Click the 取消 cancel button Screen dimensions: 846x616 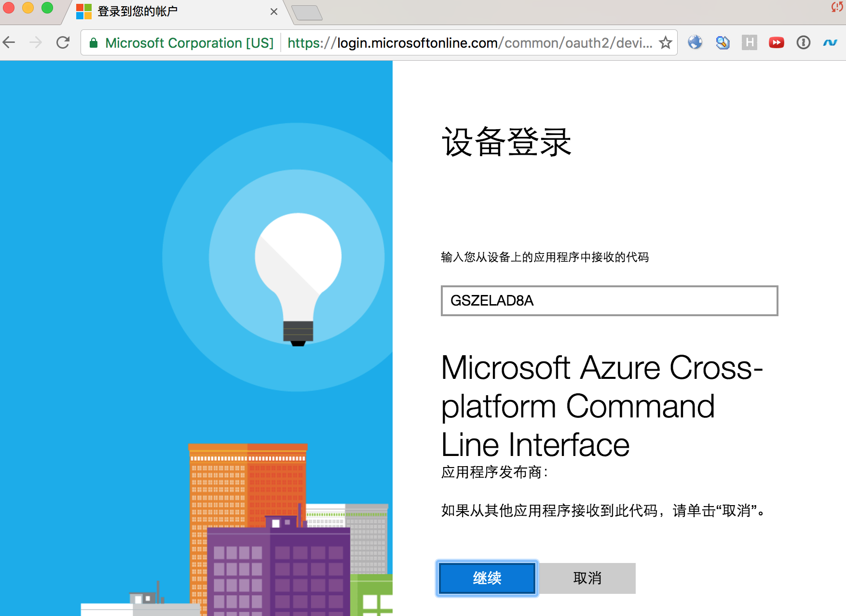pyautogui.click(x=587, y=578)
